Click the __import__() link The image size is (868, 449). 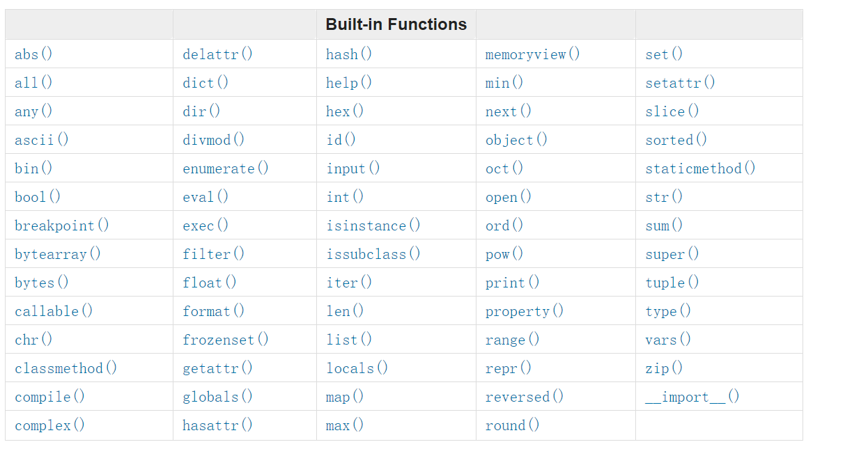point(692,397)
